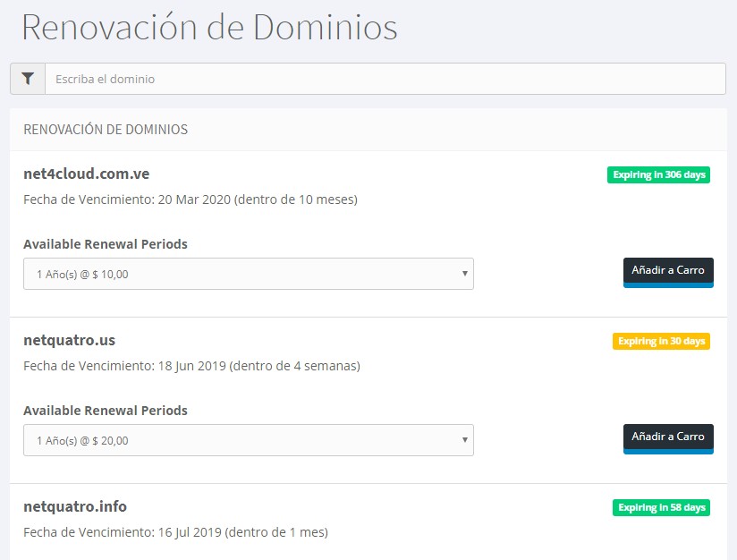Screen dimensions: 737x560
Task: Click expiry date text '18 Jun 2019'
Action: tap(191, 366)
